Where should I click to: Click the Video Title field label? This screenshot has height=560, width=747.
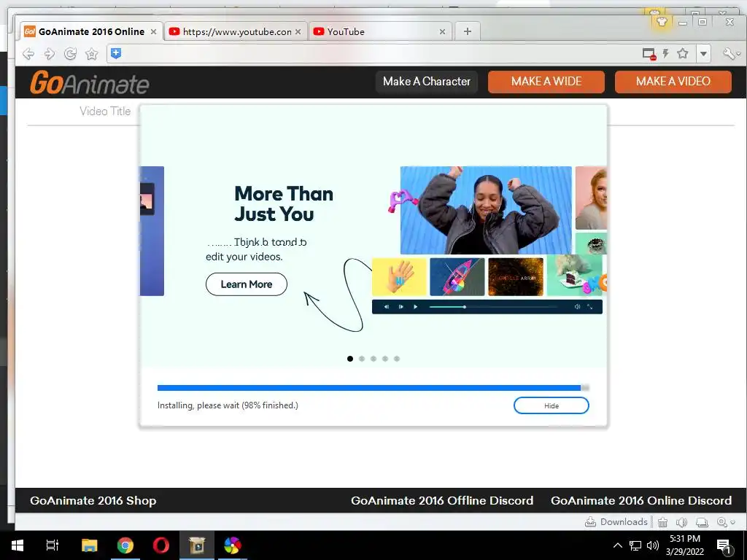coord(105,112)
